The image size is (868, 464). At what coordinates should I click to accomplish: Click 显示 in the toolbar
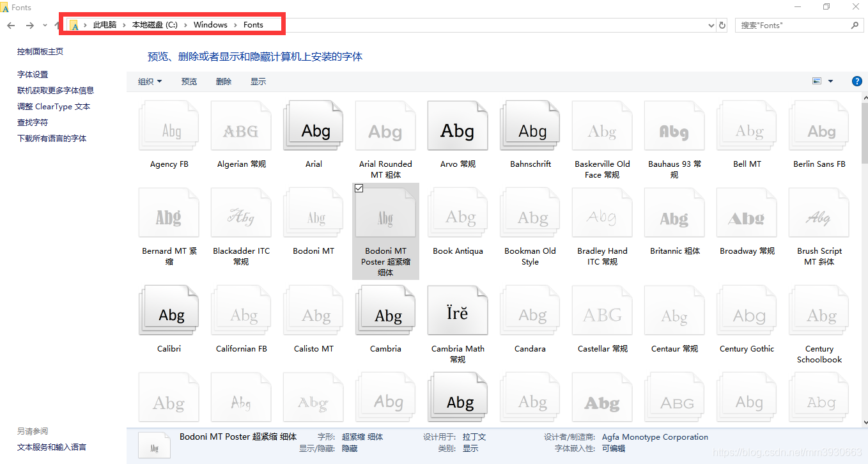click(x=258, y=81)
